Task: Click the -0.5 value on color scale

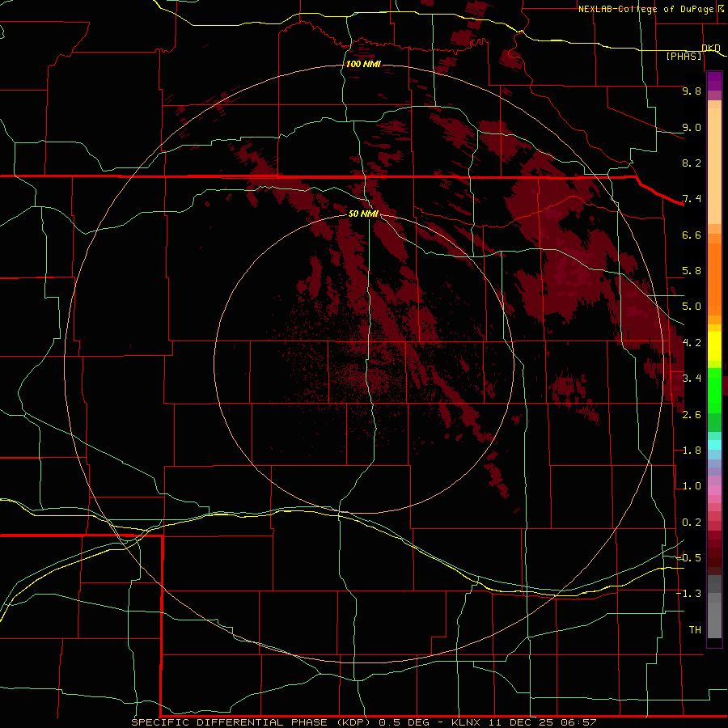Action: 688,558
